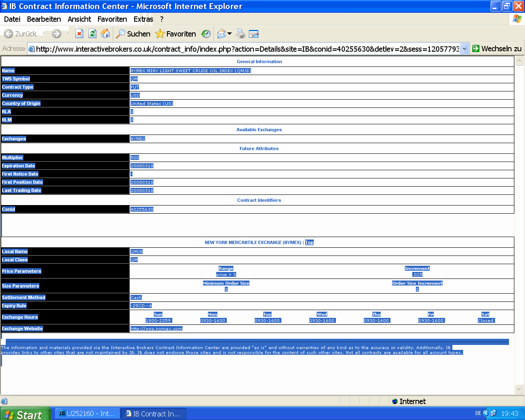
Task: Click the Minimum Order Size header
Action: click(x=226, y=283)
